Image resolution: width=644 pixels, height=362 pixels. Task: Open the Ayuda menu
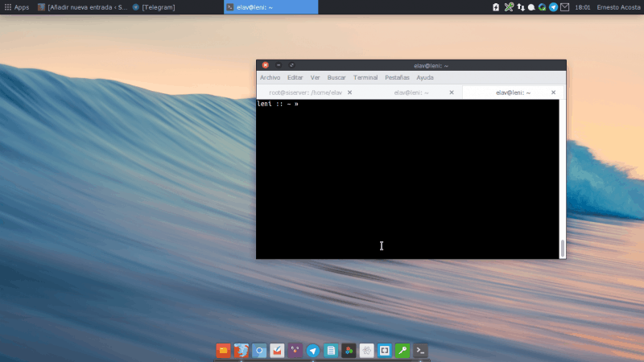click(425, 77)
